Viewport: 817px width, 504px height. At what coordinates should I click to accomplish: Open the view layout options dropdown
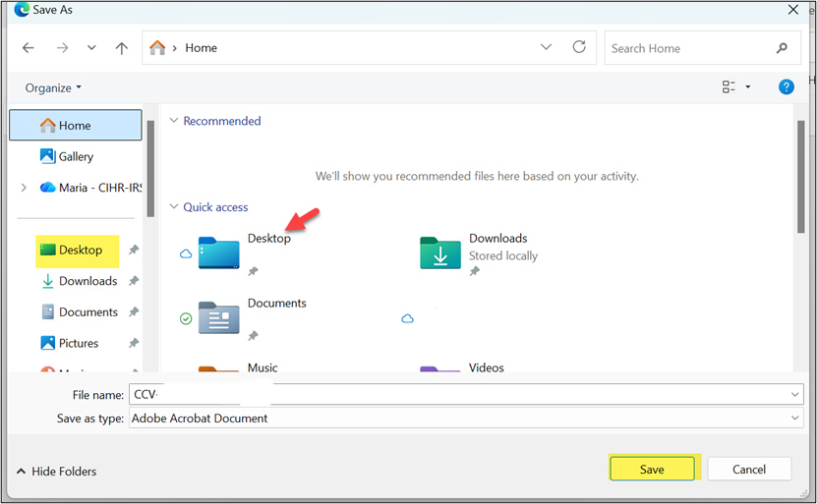tap(747, 87)
